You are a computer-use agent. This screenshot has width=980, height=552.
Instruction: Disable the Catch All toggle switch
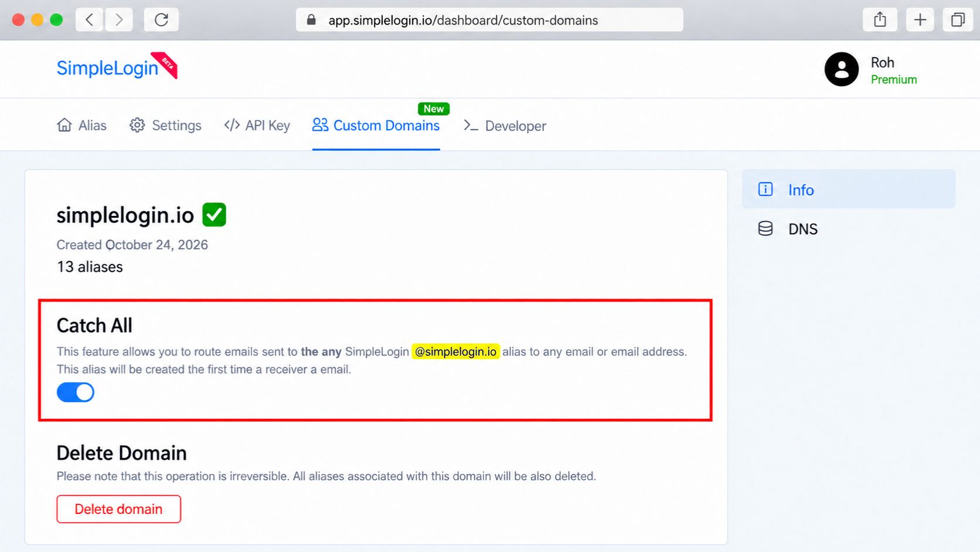pyautogui.click(x=76, y=392)
